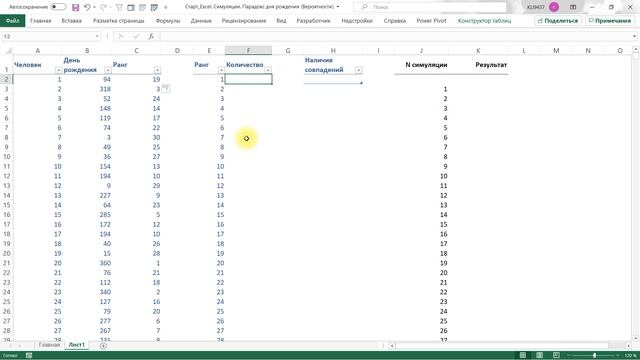Click the Enter checkmark icon in formula bar
This screenshot has width=640, height=360.
coord(136,36)
